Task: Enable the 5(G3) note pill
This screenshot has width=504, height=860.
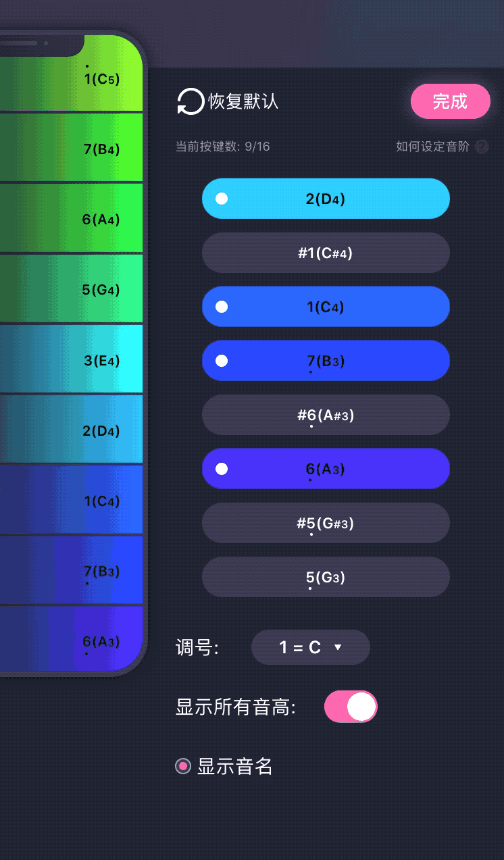Action: tap(326, 577)
